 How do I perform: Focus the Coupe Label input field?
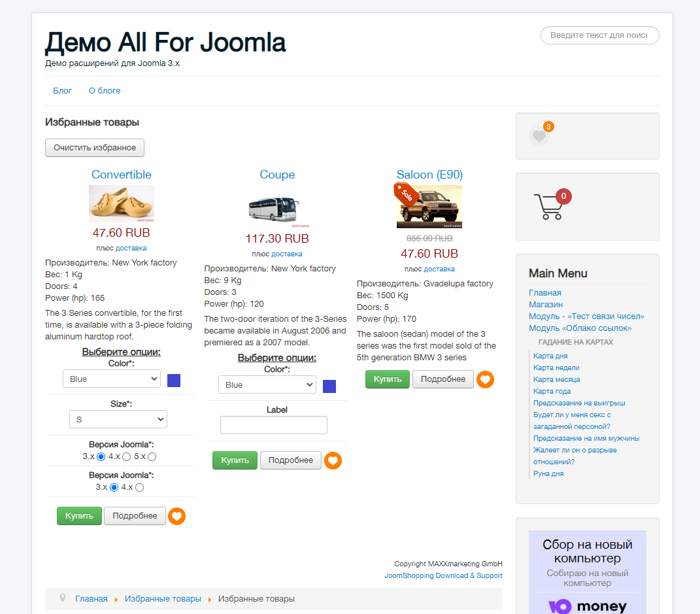click(274, 425)
